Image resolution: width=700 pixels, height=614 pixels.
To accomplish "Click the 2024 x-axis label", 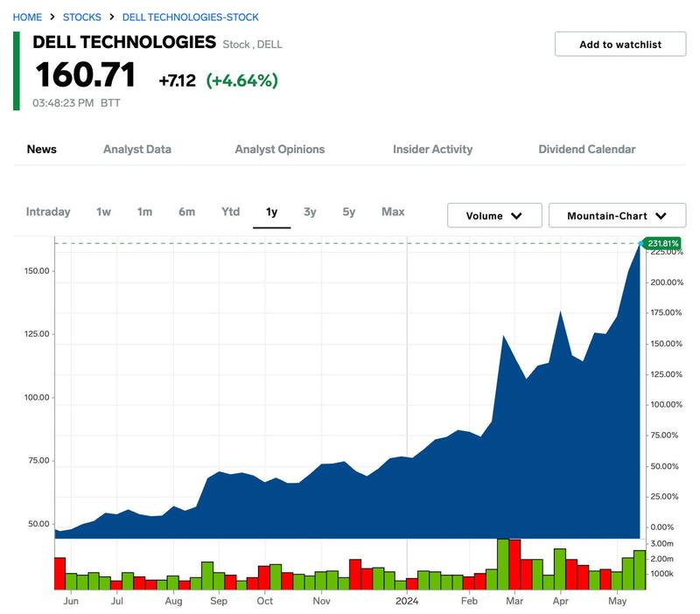I will 407,601.
